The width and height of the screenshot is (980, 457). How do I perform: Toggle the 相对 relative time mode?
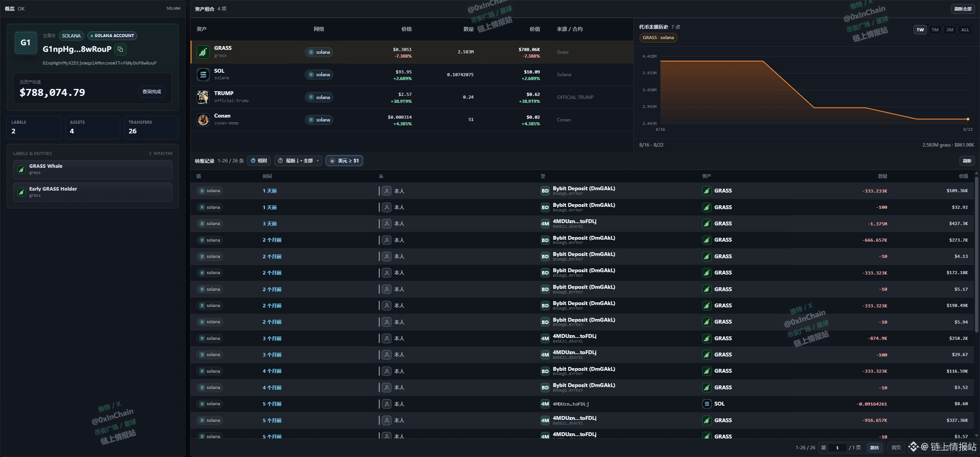[x=259, y=161]
